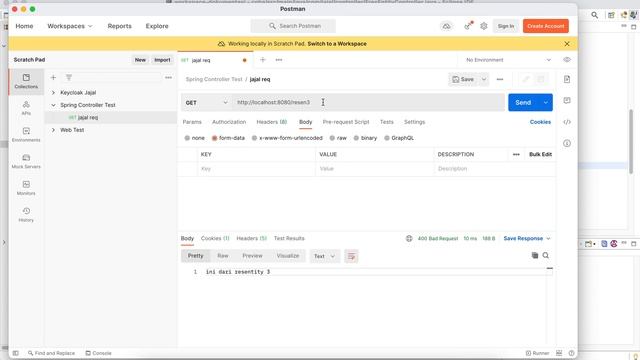Screen dimensions: 640x360
Task: Open tab options three-dot menu
Action: tap(279, 60)
